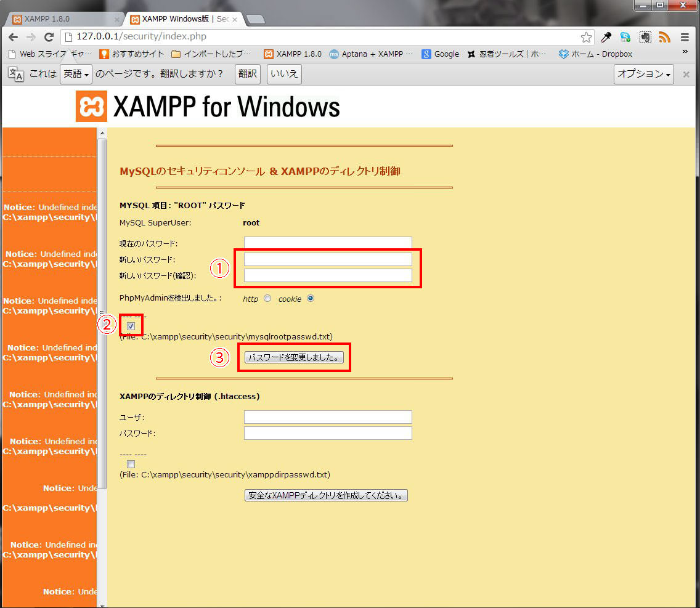Click the sidebar scroll-up arrow
Viewport: 700px width, 608px height.
(102, 133)
